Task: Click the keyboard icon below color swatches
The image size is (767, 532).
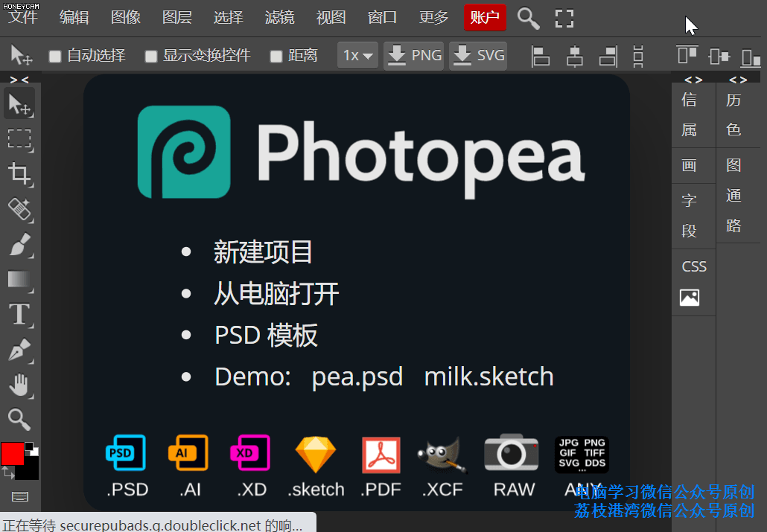Action: pos(20,497)
